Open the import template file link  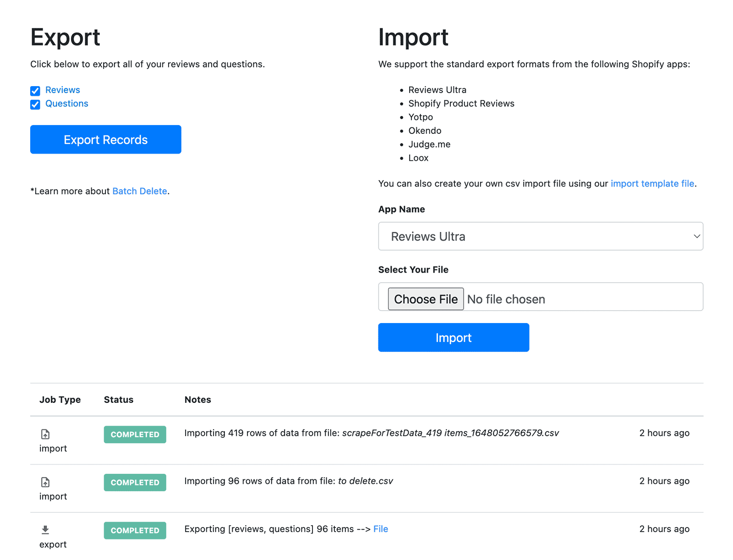[652, 184]
